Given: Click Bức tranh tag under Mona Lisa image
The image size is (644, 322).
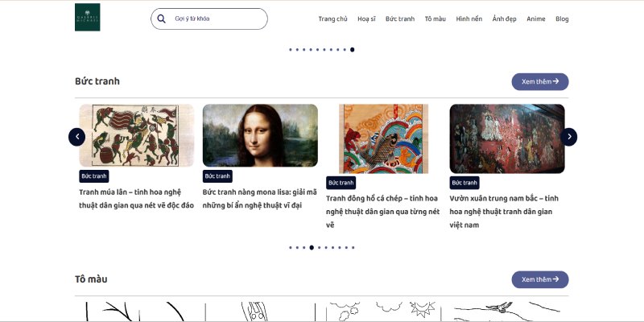Looking at the screenshot, I should tap(217, 176).
